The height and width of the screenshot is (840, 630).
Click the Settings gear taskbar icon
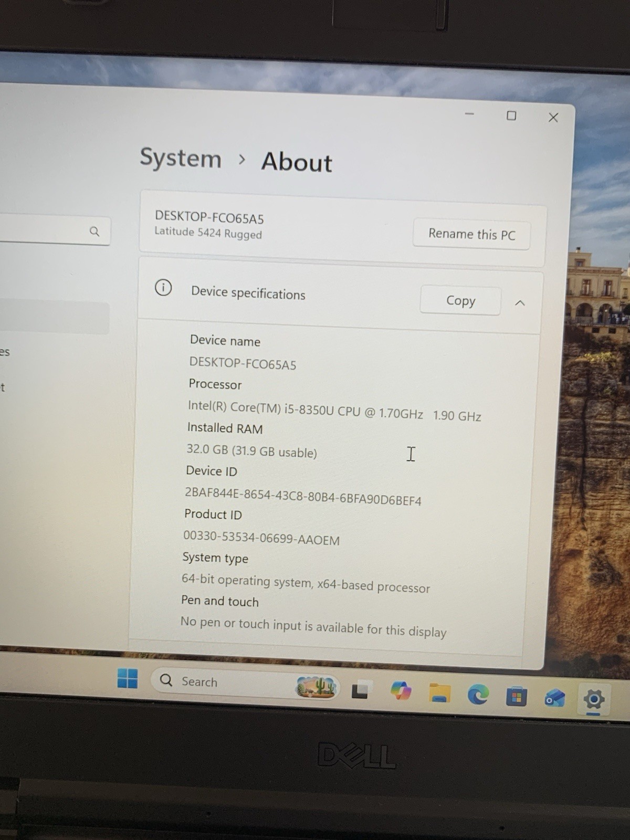coord(594,699)
